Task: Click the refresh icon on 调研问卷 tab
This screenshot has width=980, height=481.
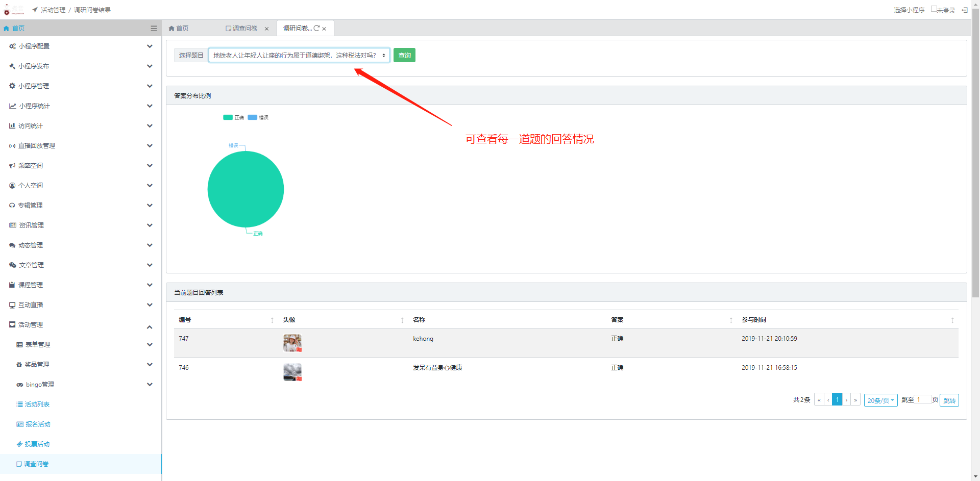Action: click(x=316, y=29)
